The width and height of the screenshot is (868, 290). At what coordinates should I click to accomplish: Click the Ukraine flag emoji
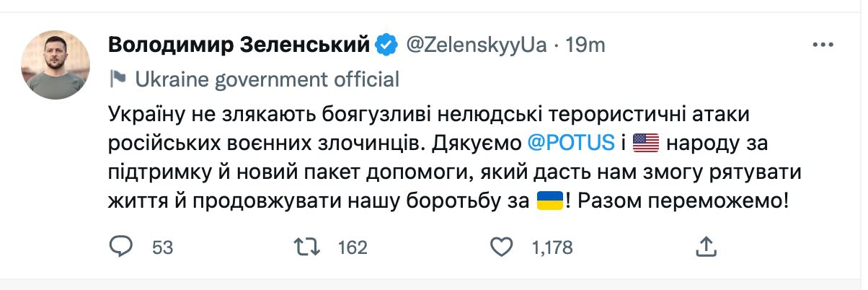tap(550, 201)
